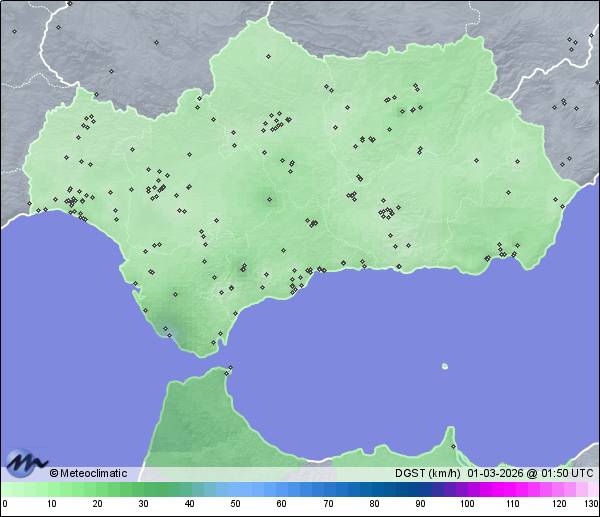Click the 01-03-2026 @ 01:50 UTC timestamp

530,473
